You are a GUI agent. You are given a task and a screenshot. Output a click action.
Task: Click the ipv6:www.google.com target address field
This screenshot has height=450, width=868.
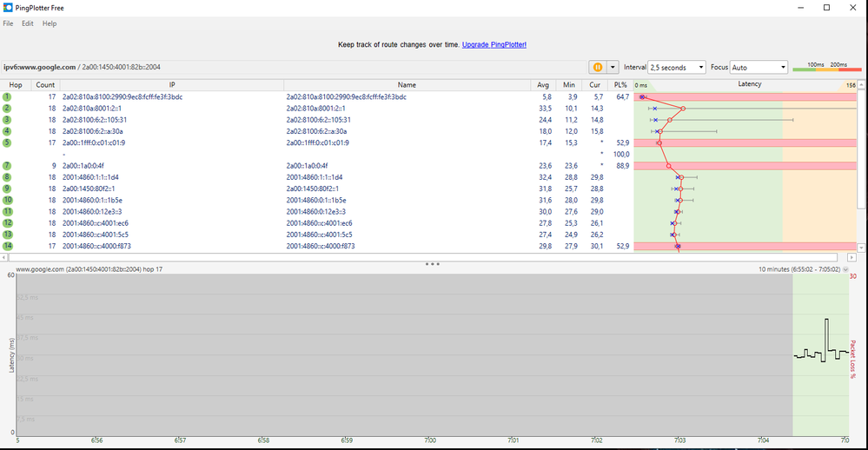[x=294, y=67]
